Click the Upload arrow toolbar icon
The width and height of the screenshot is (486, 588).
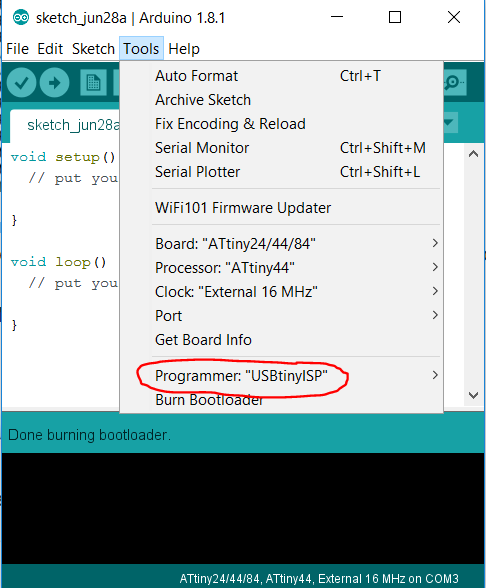(54, 82)
